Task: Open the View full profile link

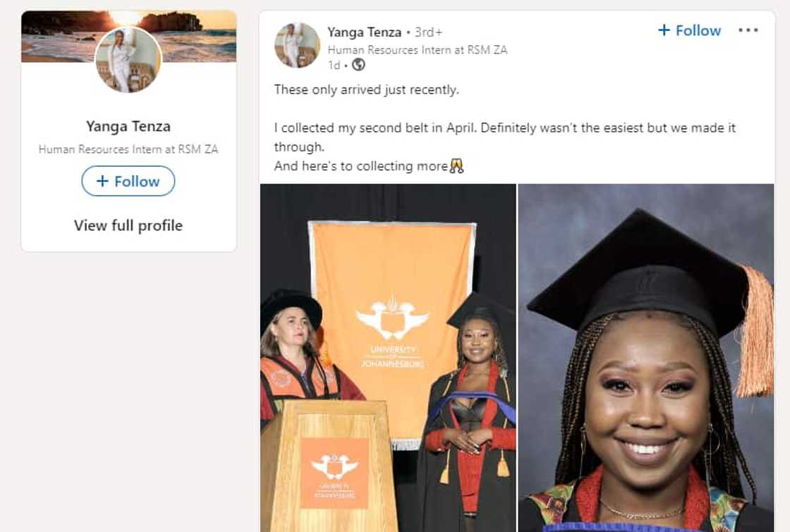Action: 128,226
